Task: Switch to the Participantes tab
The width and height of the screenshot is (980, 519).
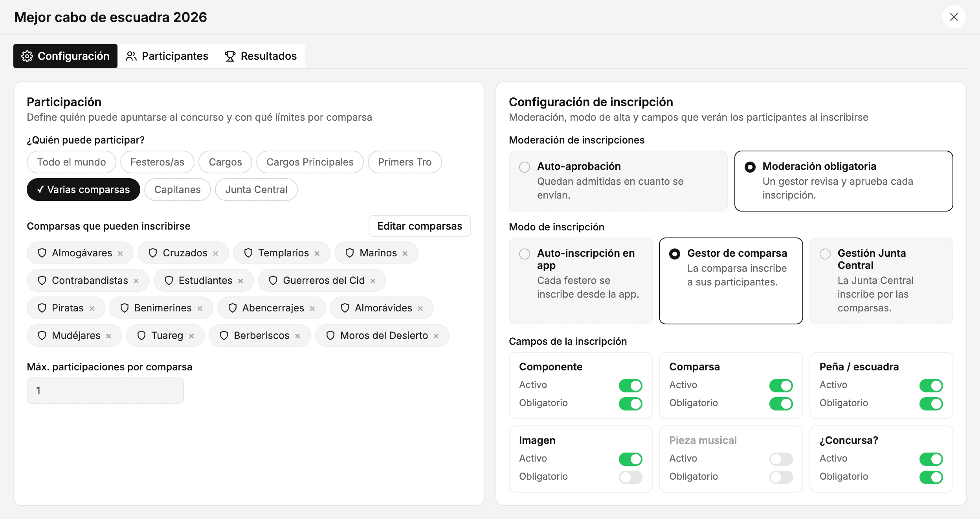Action: coord(167,56)
